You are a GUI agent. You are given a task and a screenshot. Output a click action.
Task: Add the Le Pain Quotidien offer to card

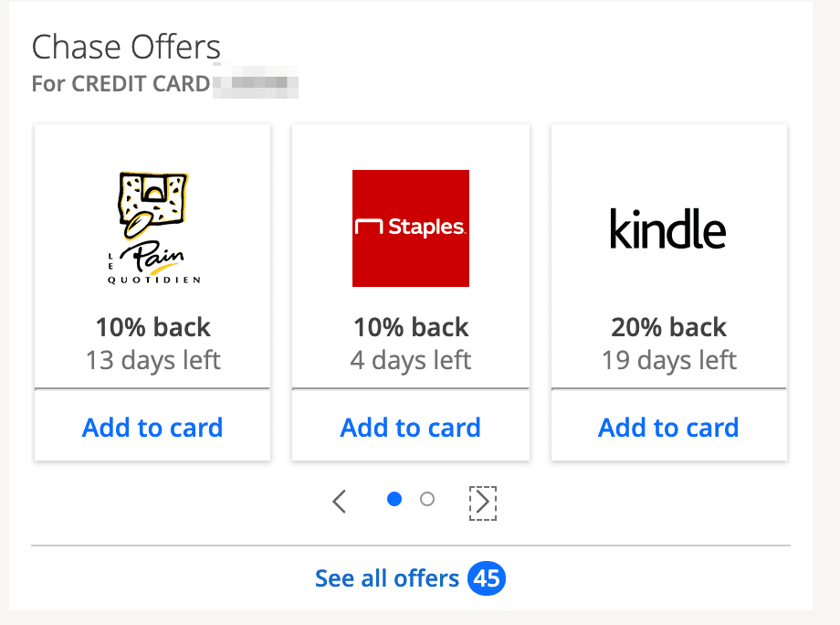click(152, 427)
